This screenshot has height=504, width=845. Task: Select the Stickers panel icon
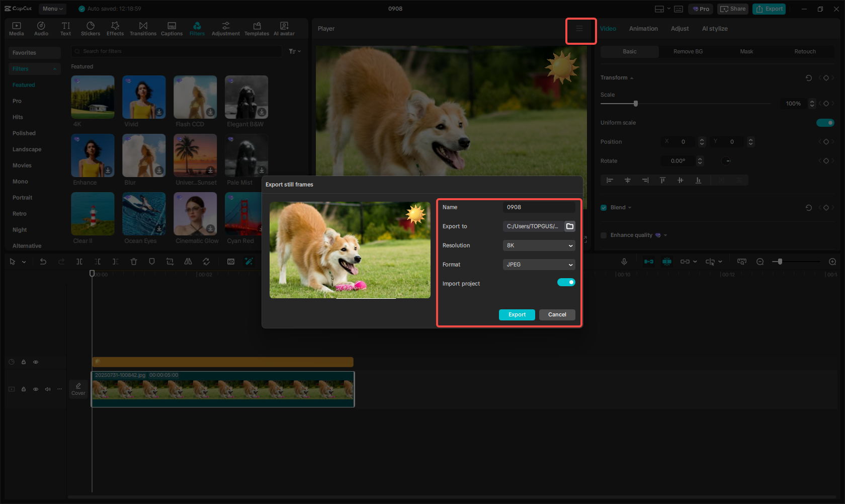click(91, 28)
